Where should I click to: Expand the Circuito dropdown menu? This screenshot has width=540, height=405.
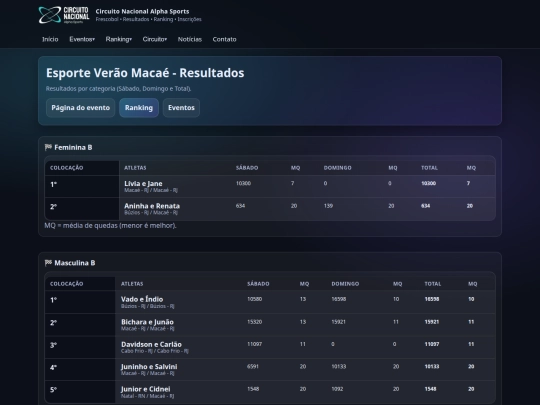155,39
